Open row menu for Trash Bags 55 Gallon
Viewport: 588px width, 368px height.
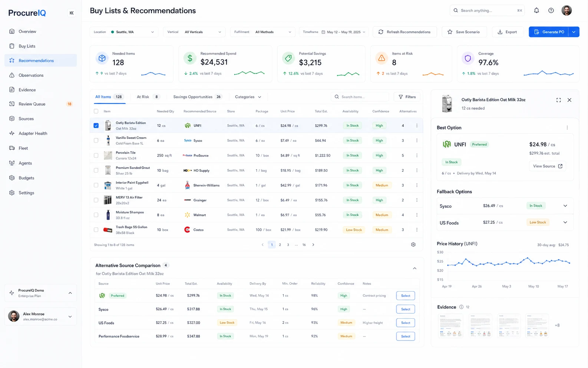point(417,230)
